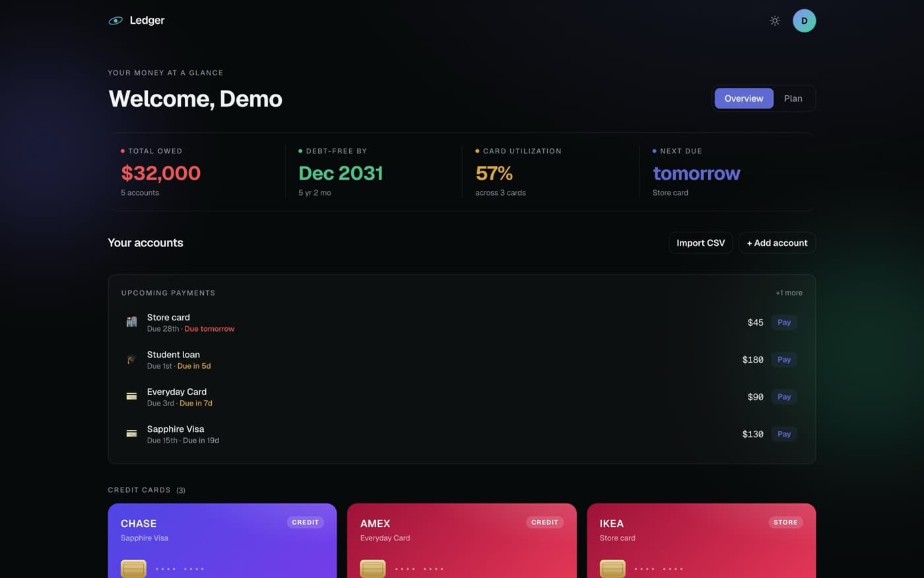
Task: Click the 'Due tomorrow' red label
Action: (x=209, y=329)
